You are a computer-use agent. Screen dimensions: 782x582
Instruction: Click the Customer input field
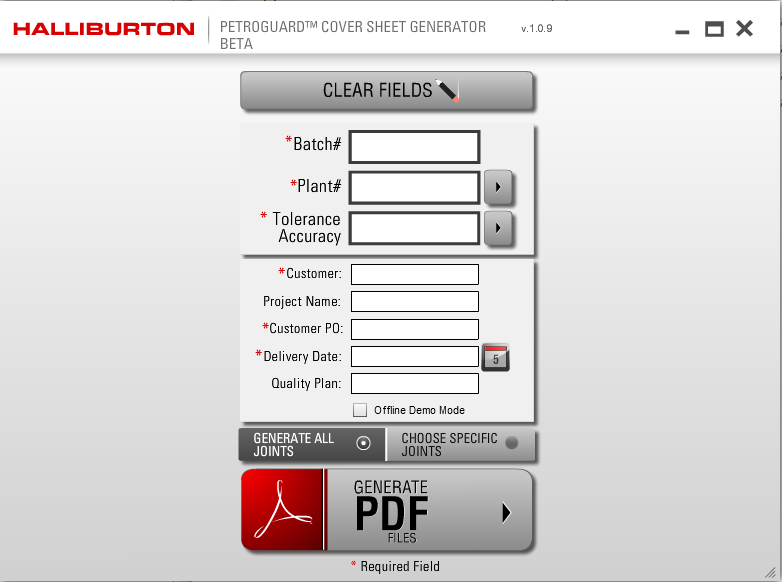tap(414, 274)
